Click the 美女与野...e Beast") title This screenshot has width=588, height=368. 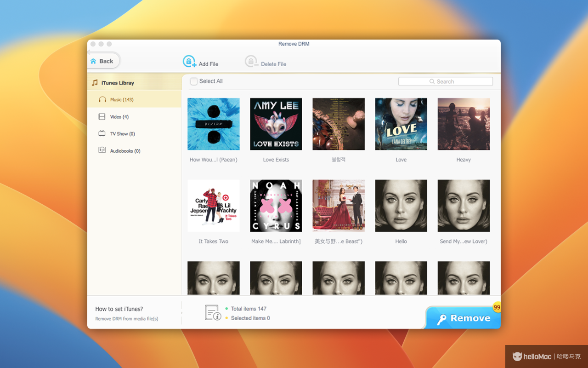tap(339, 241)
